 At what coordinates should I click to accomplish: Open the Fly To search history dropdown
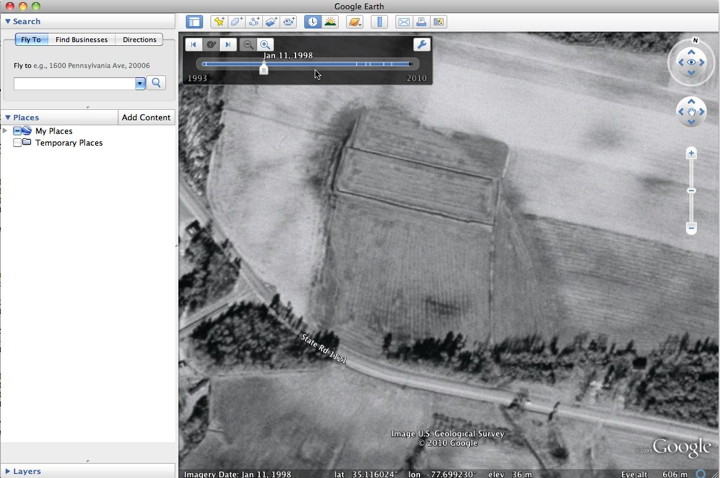141,83
